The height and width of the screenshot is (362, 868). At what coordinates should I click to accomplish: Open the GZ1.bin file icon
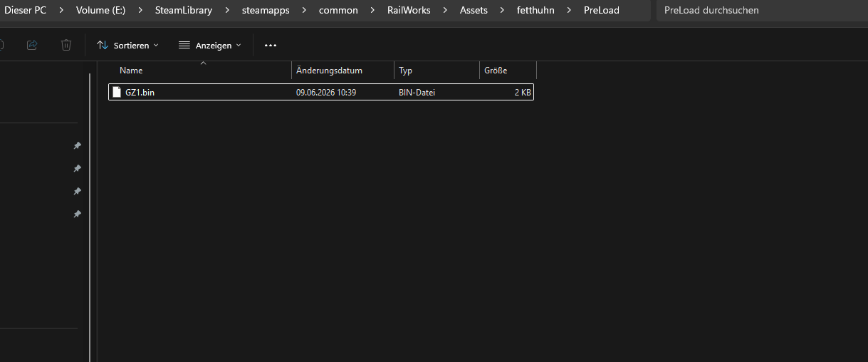coord(117,92)
